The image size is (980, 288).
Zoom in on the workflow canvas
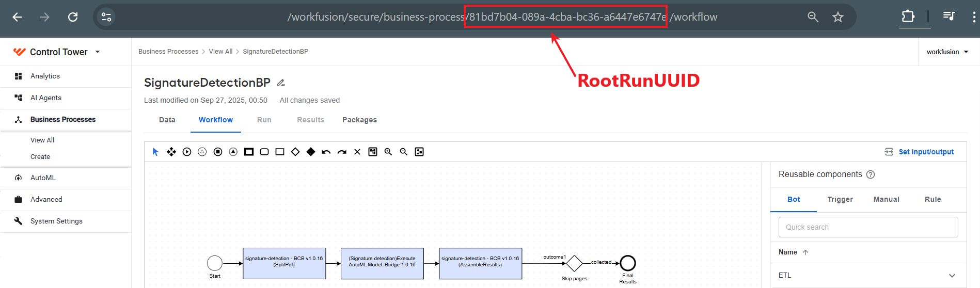(388, 152)
